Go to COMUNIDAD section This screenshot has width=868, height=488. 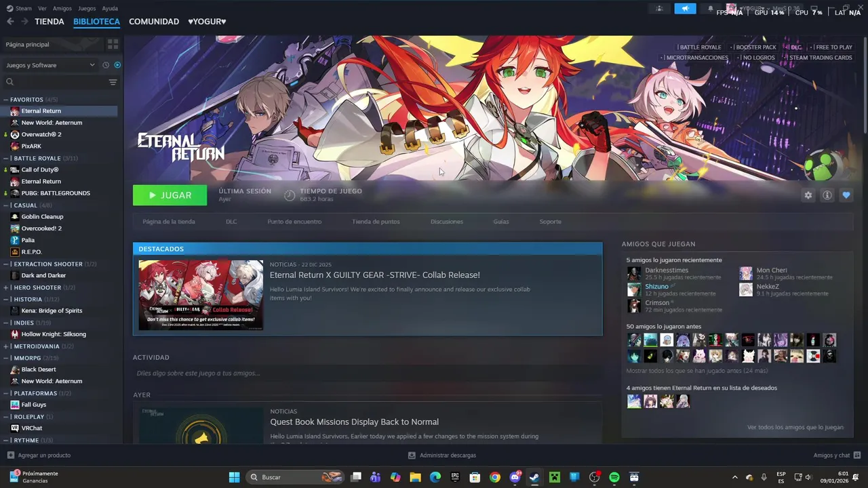(x=154, y=22)
